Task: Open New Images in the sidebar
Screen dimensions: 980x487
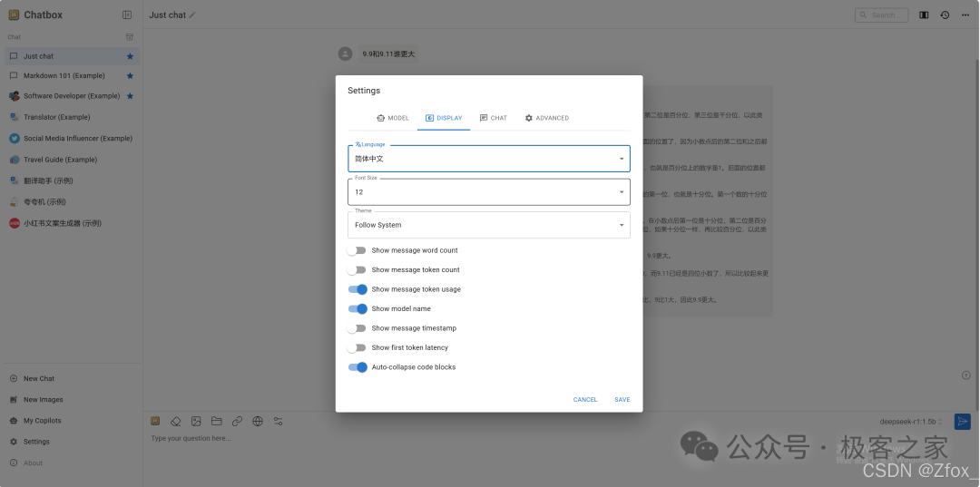Action: (72, 400)
